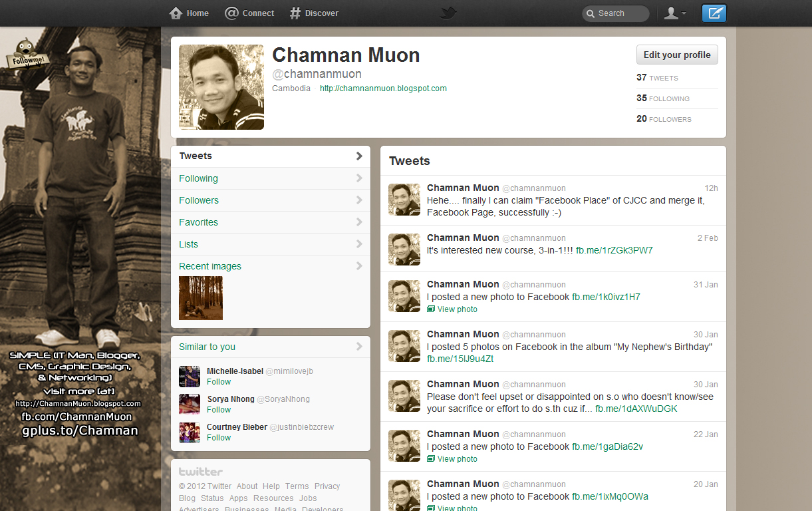The width and height of the screenshot is (812, 511).
Task: Click the Edit your profile button
Action: point(676,55)
